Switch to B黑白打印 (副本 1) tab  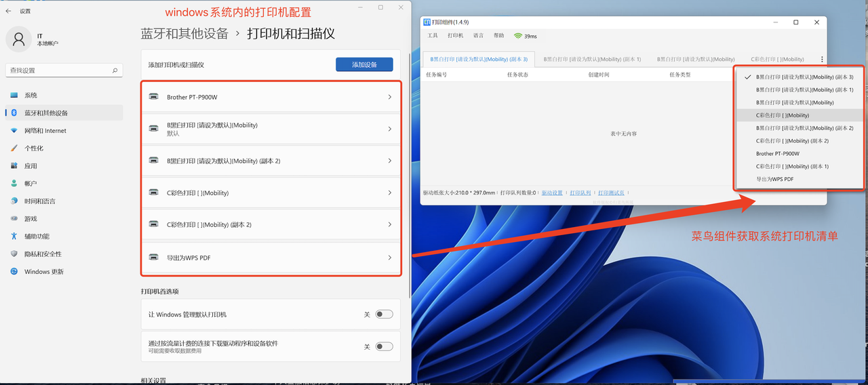pyautogui.click(x=592, y=60)
